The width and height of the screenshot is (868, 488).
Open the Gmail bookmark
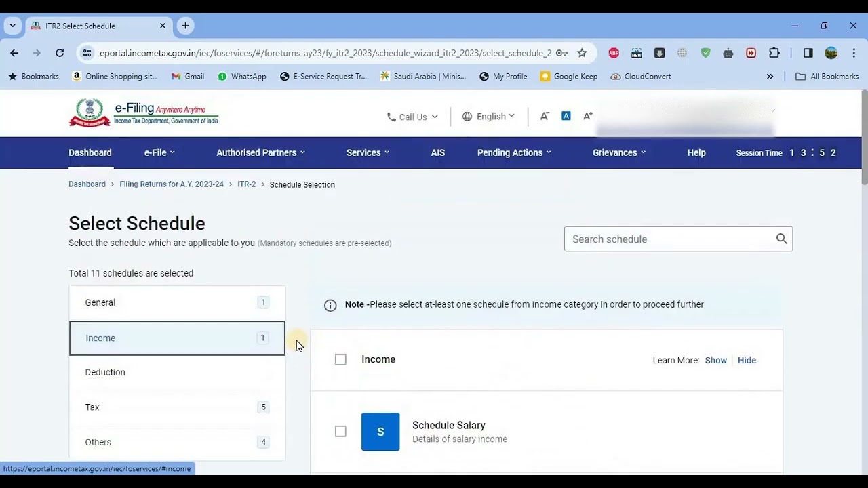188,77
